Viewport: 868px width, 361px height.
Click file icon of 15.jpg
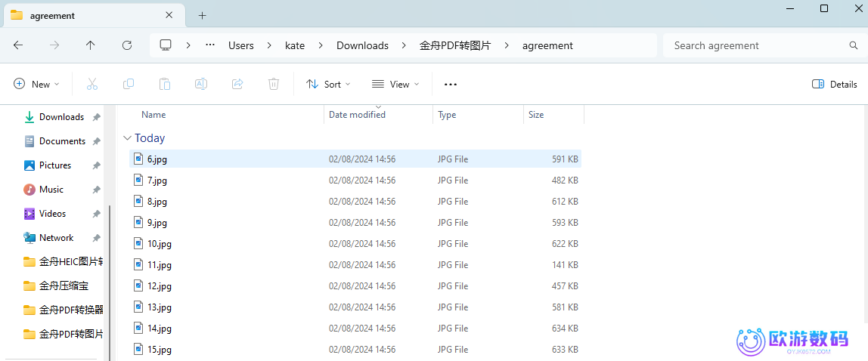tap(138, 350)
